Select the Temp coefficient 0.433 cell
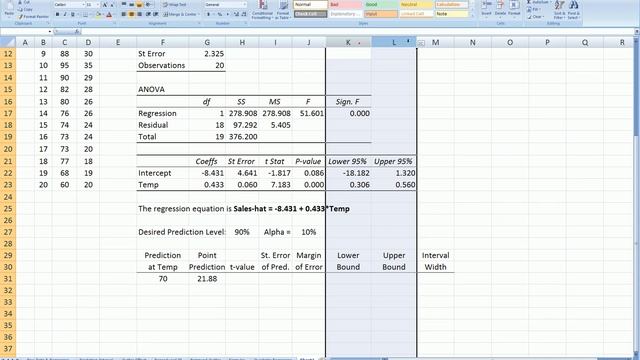 pyautogui.click(x=207, y=185)
